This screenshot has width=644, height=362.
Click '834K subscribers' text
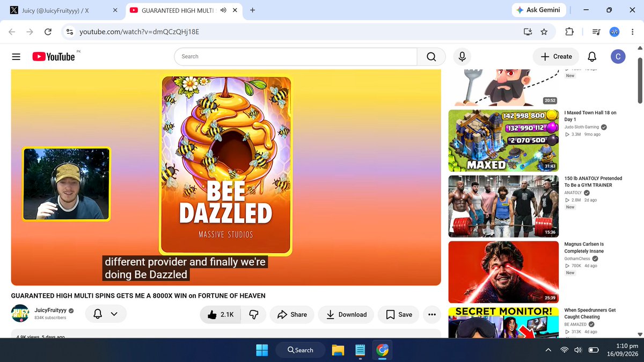[x=50, y=318]
